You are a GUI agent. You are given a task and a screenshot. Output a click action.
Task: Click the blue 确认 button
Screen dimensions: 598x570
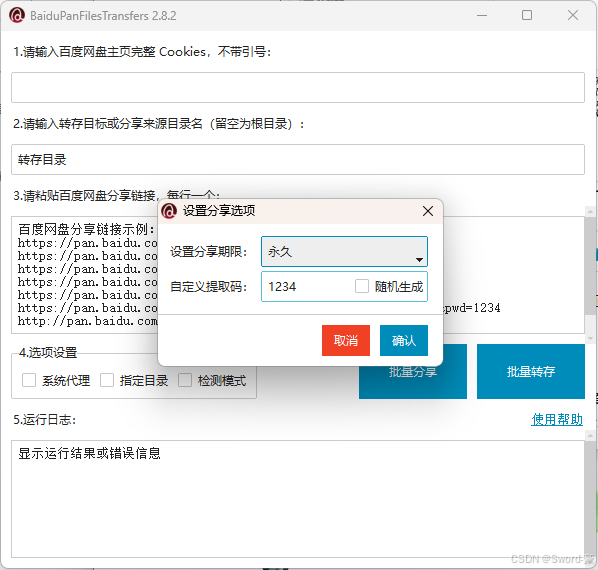pos(403,340)
